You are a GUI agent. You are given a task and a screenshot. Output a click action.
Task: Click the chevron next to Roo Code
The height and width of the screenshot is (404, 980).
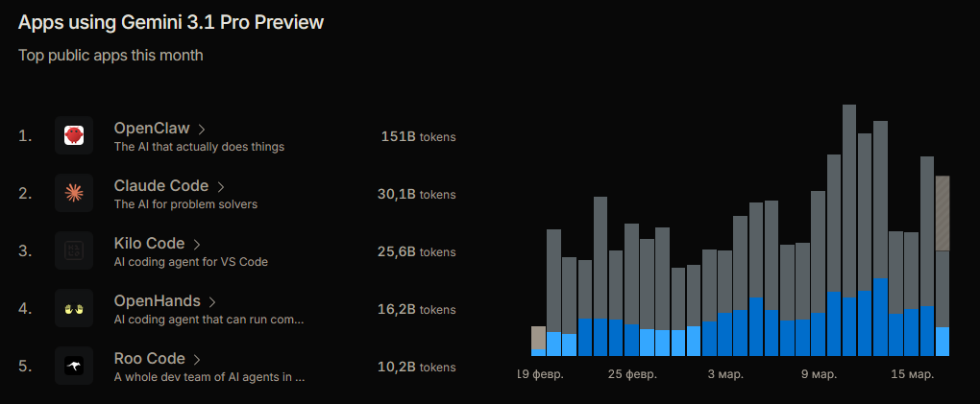click(196, 360)
